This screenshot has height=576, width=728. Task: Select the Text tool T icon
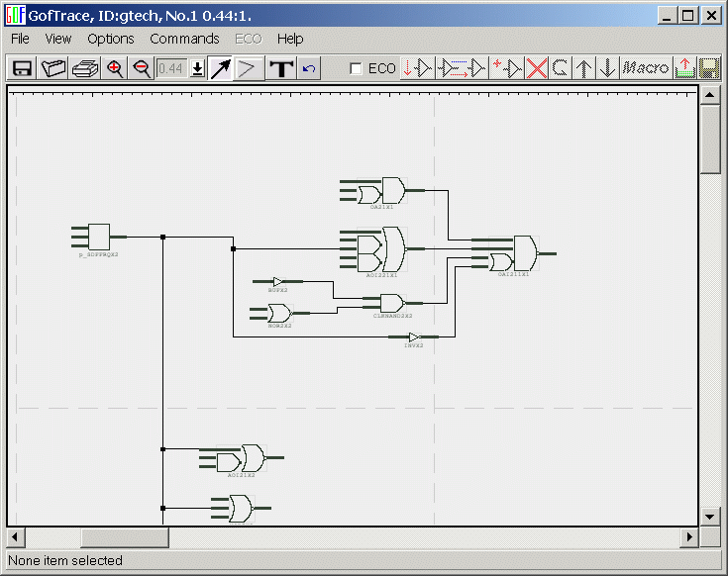click(282, 68)
